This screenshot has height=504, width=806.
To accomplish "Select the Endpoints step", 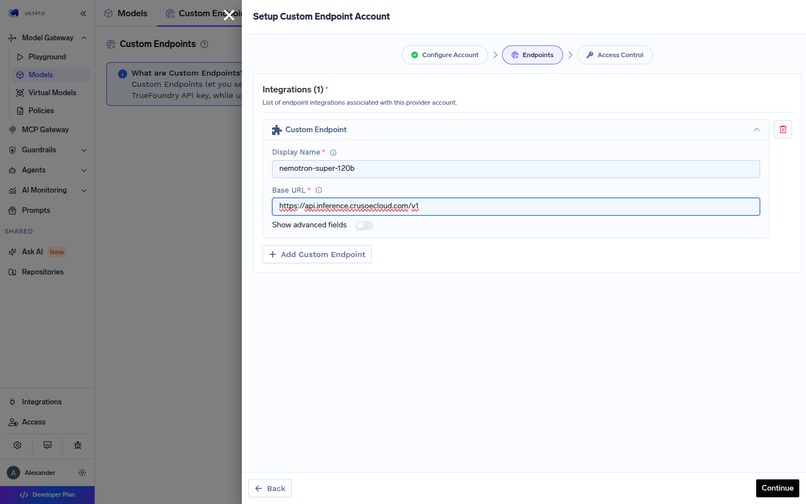I will [532, 55].
